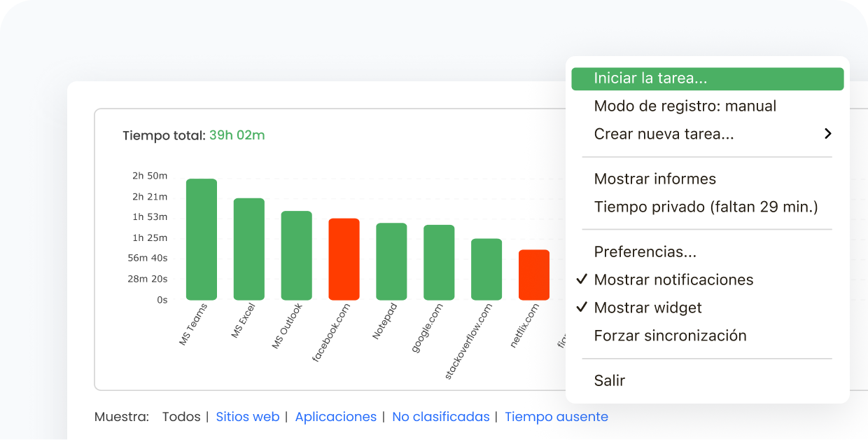Click Forzar sincronización in the menu
Screen dimensions: 868x440
click(x=670, y=336)
